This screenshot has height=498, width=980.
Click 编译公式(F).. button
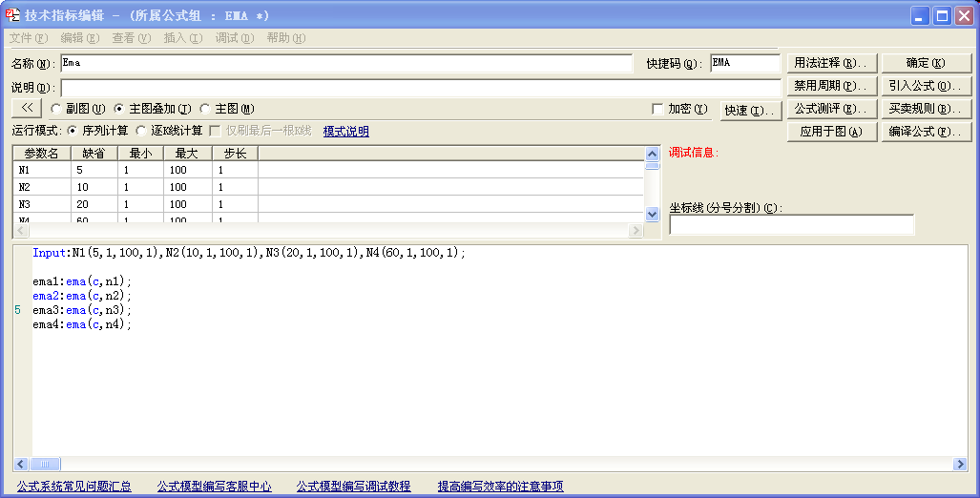click(927, 132)
